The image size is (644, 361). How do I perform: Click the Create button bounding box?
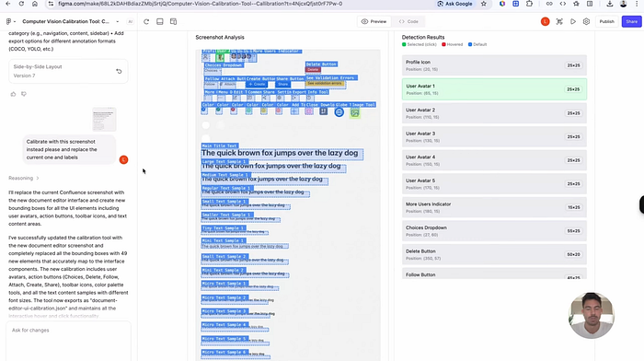pos(257,84)
